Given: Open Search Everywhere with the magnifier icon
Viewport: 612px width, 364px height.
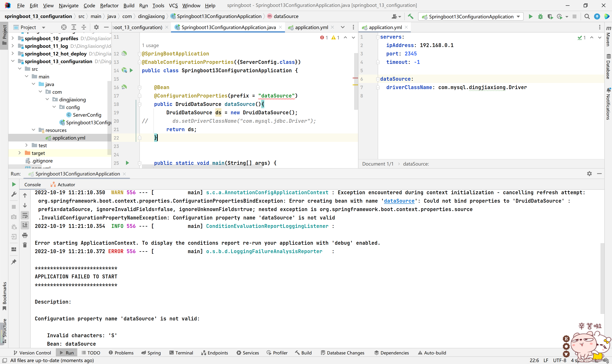Looking at the screenshot, I should coord(587,16).
